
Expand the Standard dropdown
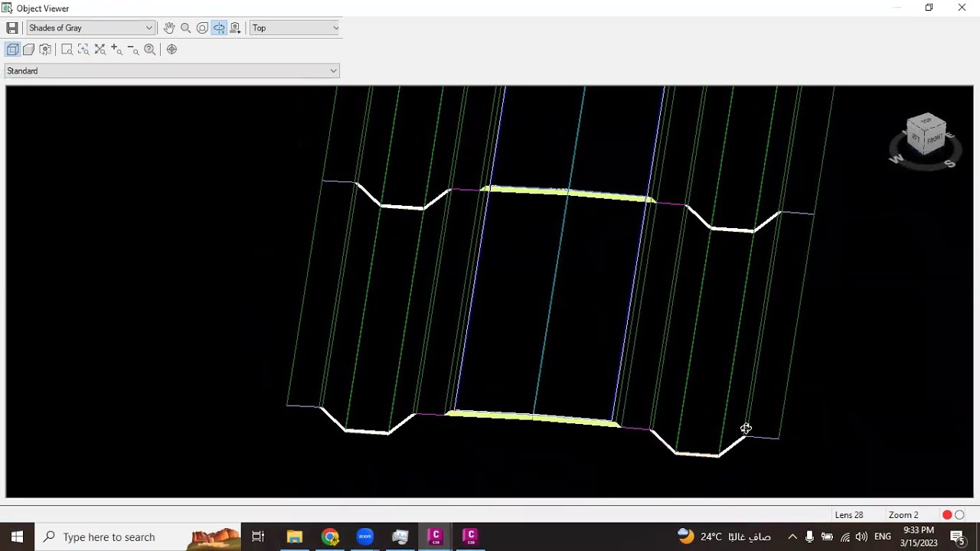tap(171, 70)
